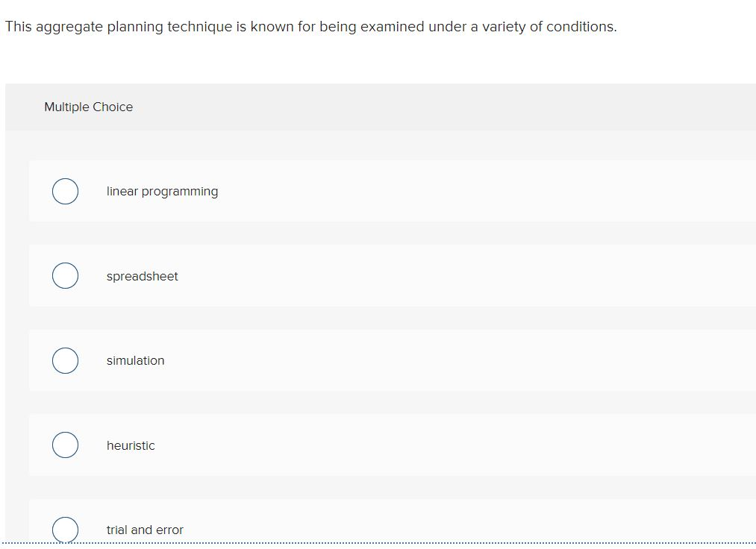Select the simulation radio button

65,360
